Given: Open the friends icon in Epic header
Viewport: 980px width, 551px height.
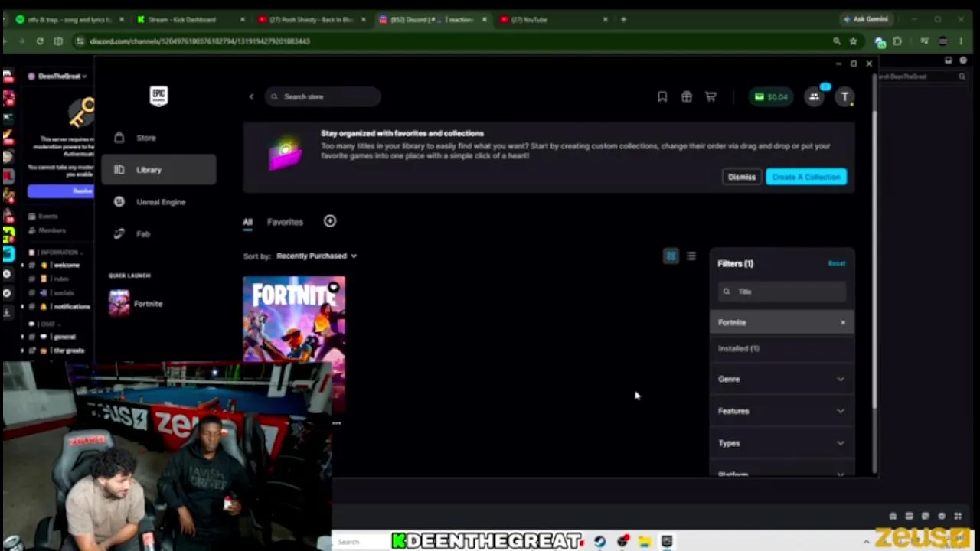Looking at the screenshot, I should (x=814, y=96).
